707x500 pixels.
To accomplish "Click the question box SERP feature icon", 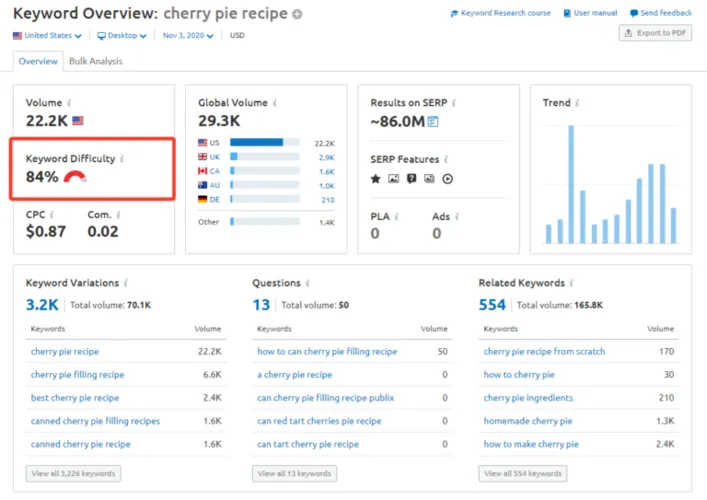I will pyautogui.click(x=411, y=179).
